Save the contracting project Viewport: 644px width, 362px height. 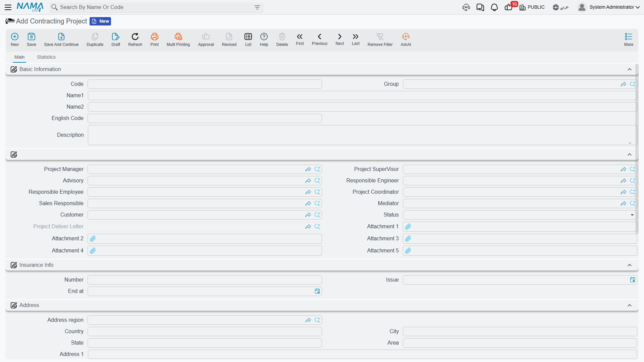(32, 40)
